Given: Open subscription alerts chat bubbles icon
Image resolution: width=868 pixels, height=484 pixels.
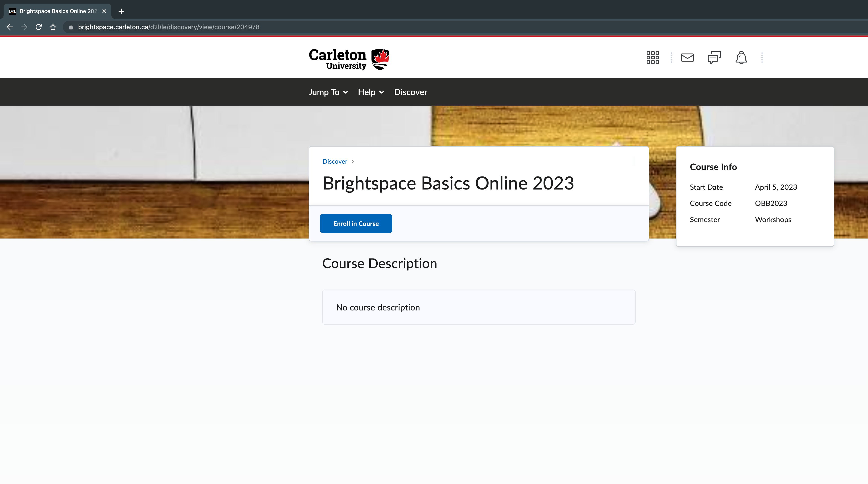Looking at the screenshot, I should 714,58.
